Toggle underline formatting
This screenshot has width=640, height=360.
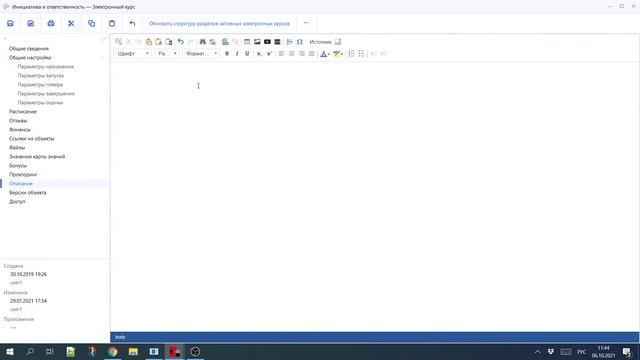pos(247,53)
